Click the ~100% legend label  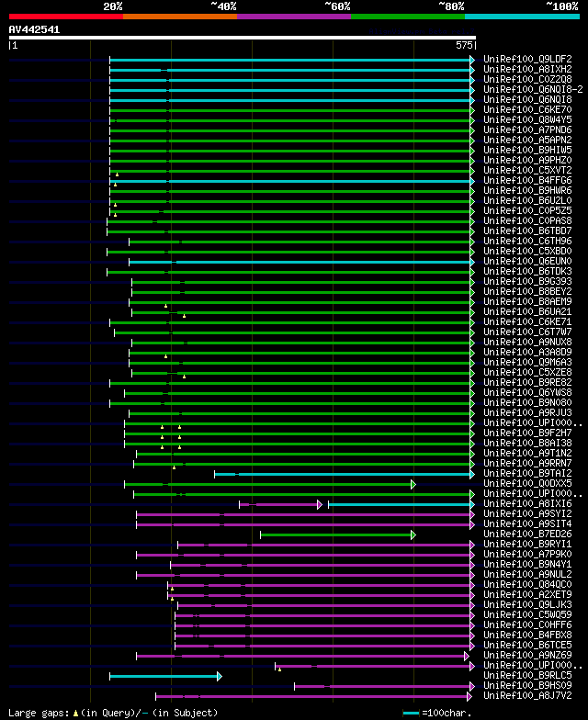(562, 6)
